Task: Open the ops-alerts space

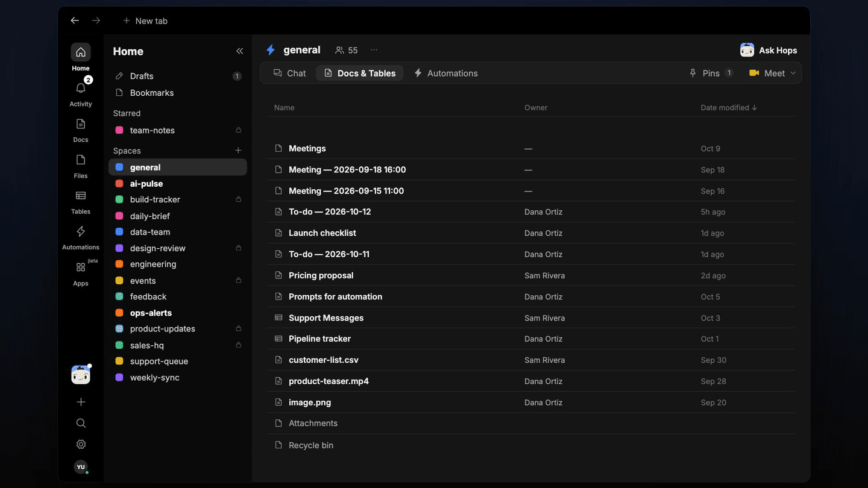Action: (x=178, y=313)
